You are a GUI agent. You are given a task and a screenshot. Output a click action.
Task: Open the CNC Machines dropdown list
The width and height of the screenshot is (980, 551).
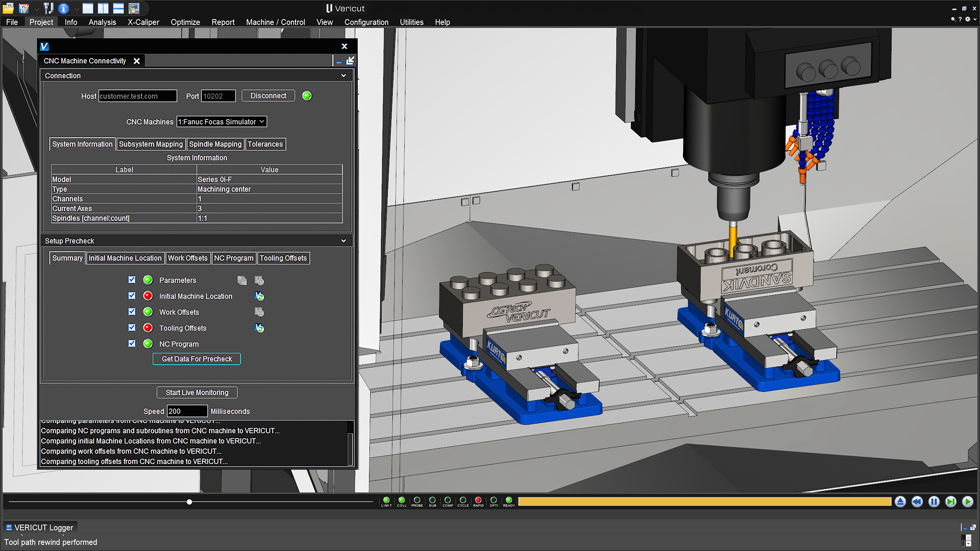pyautogui.click(x=221, y=122)
